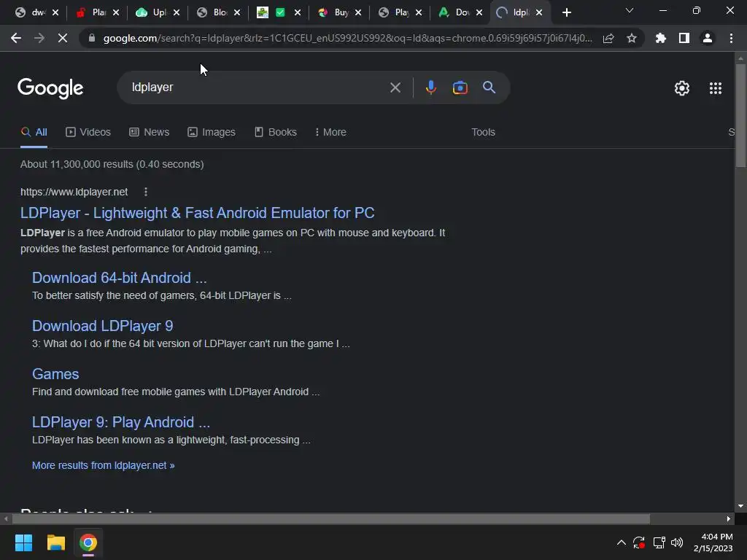Image resolution: width=747 pixels, height=560 pixels.
Task: Click into the ldplayer search field
Action: [258, 87]
